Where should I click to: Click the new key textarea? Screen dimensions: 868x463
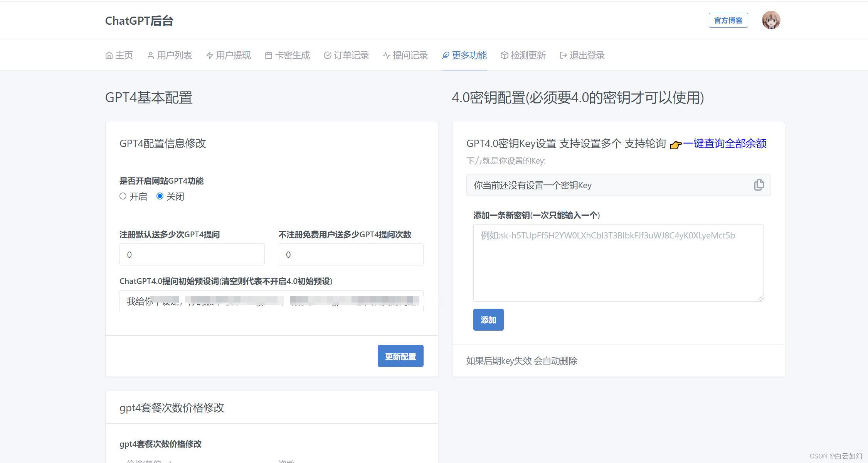click(618, 263)
